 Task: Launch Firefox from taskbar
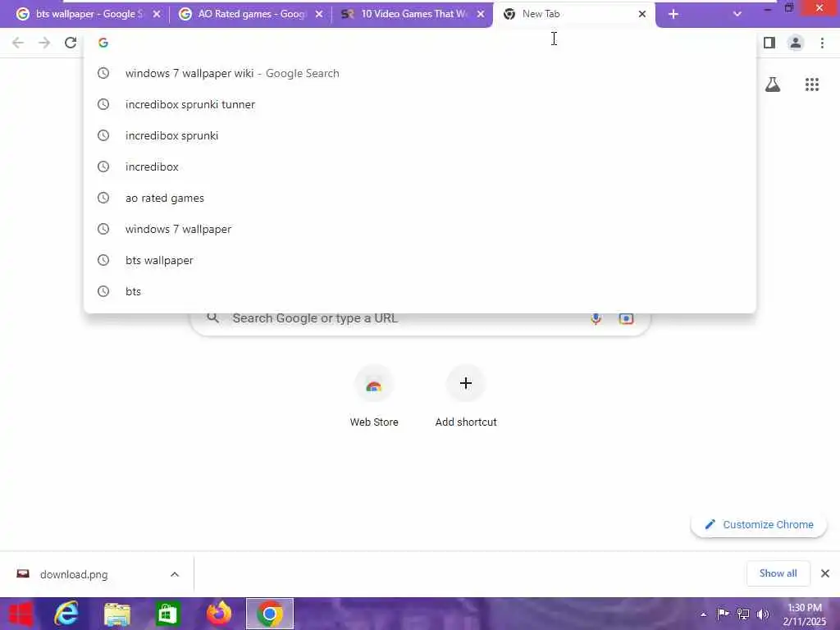[x=218, y=614]
